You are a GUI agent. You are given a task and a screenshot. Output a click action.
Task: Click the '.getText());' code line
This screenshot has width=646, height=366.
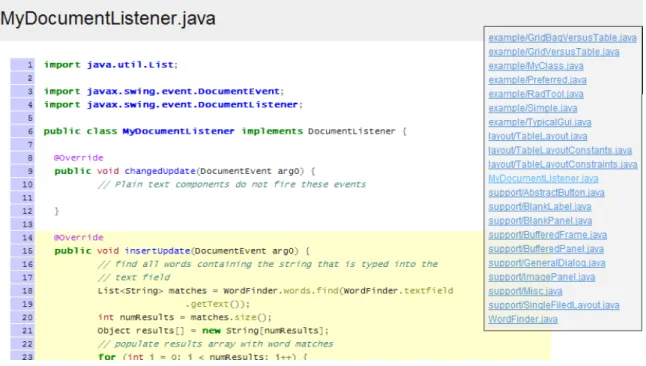click(x=218, y=304)
